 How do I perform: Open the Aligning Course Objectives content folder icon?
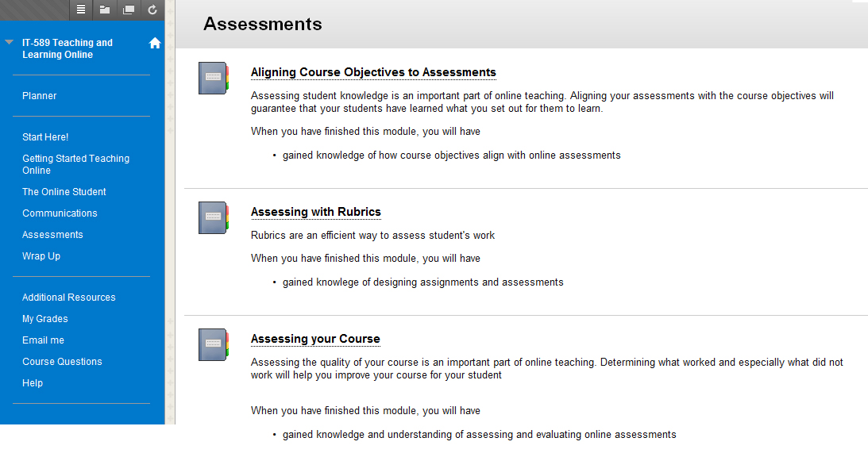(x=212, y=78)
